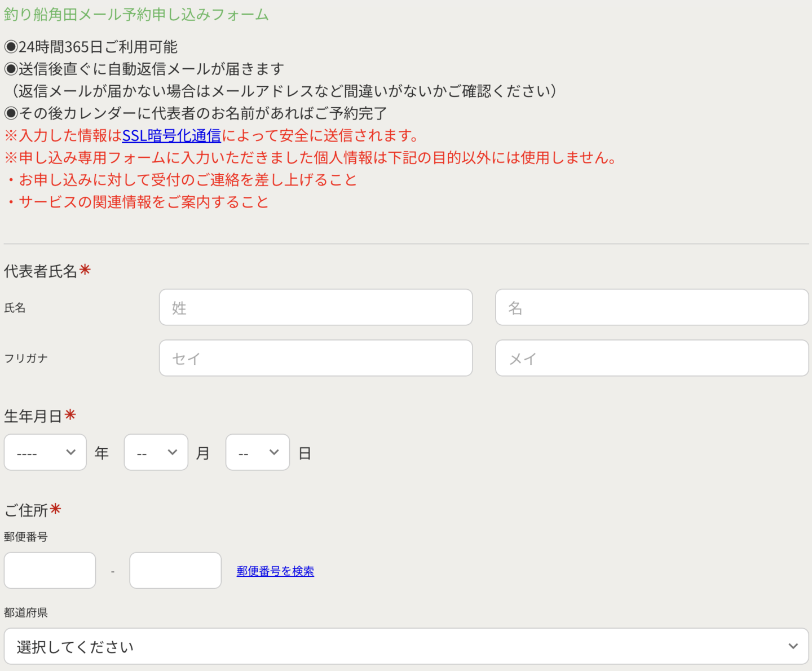This screenshot has height=671, width=812.
Task: Click into the メイ furigana input
Action: 652,358
